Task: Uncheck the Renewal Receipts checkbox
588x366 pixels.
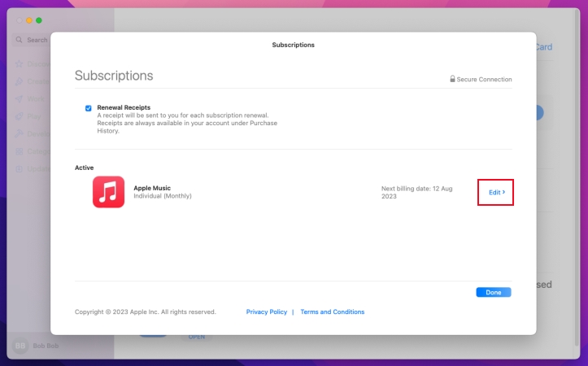Action: [x=89, y=107]
